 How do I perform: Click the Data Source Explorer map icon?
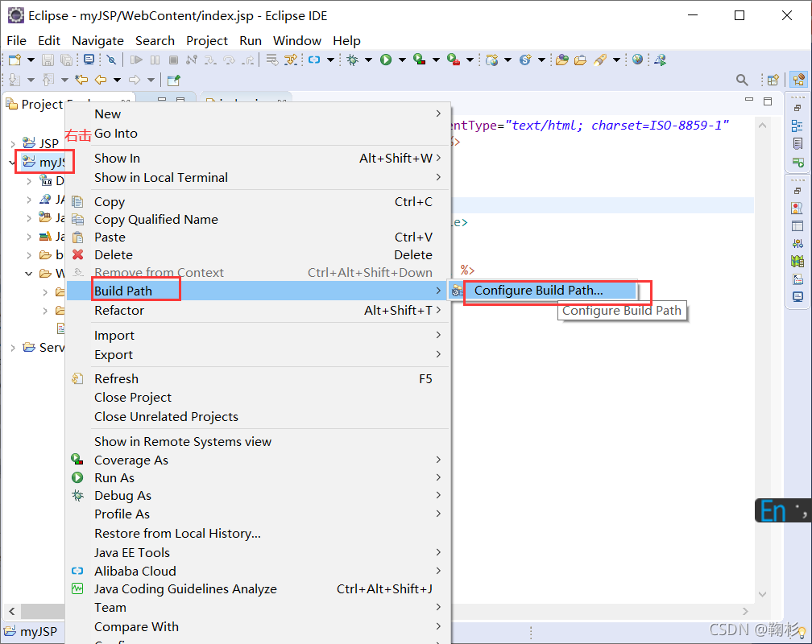pyautogui.click(x=797, y=262)
